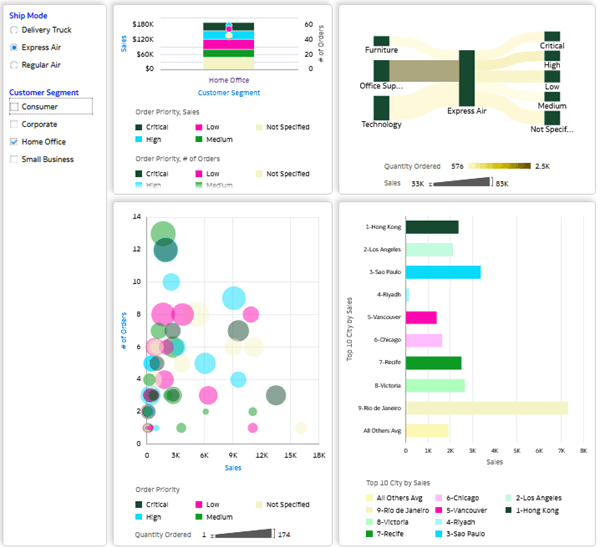Click the Sales axis title under scatter plot
The height and width of the screenshot is (548, 600).
point(233,468)
